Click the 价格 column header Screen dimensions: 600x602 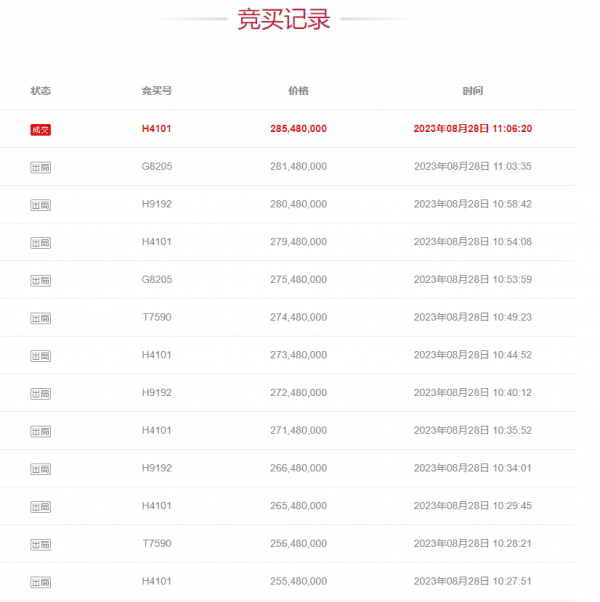298,91
